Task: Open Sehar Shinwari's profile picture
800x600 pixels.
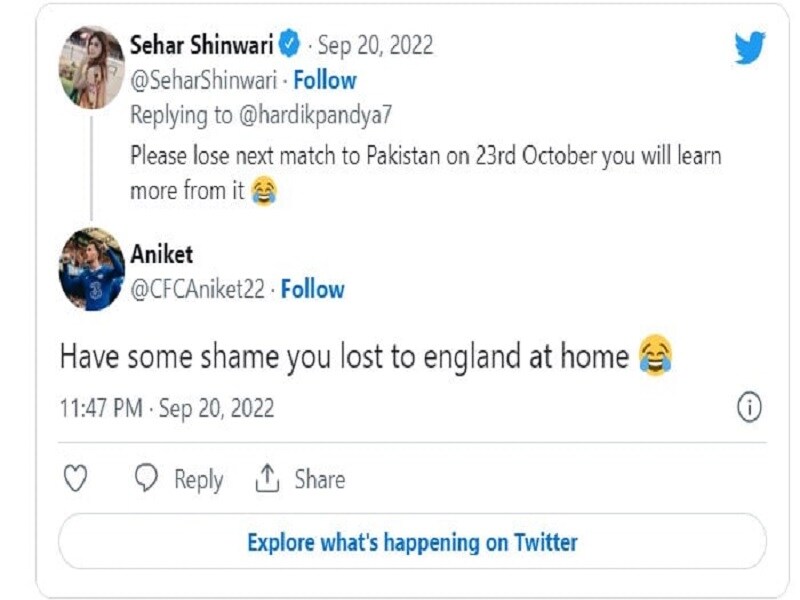Action: point(92,67)
